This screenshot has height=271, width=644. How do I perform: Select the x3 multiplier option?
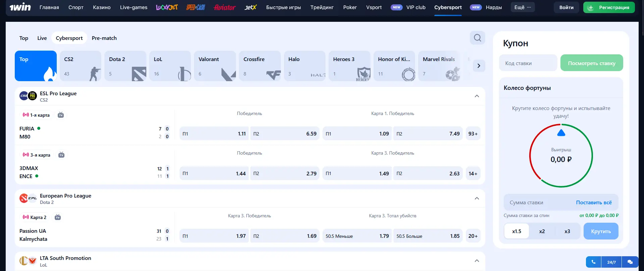tap(567, 231)
